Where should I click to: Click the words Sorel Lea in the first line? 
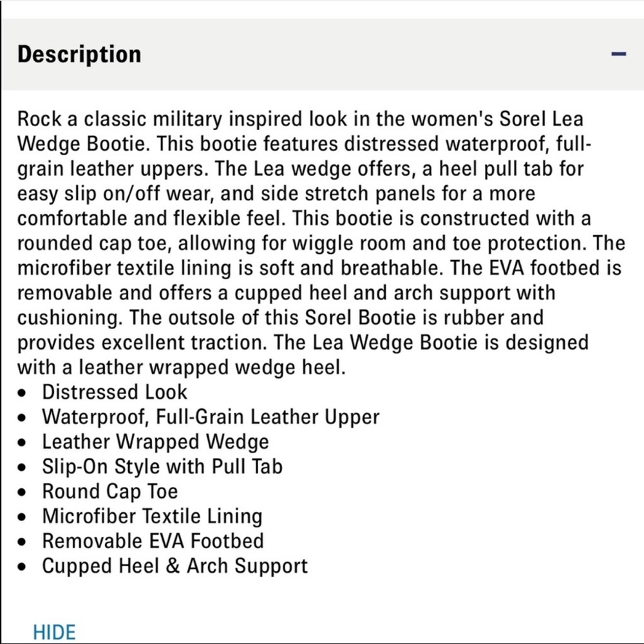coord(541,119)
